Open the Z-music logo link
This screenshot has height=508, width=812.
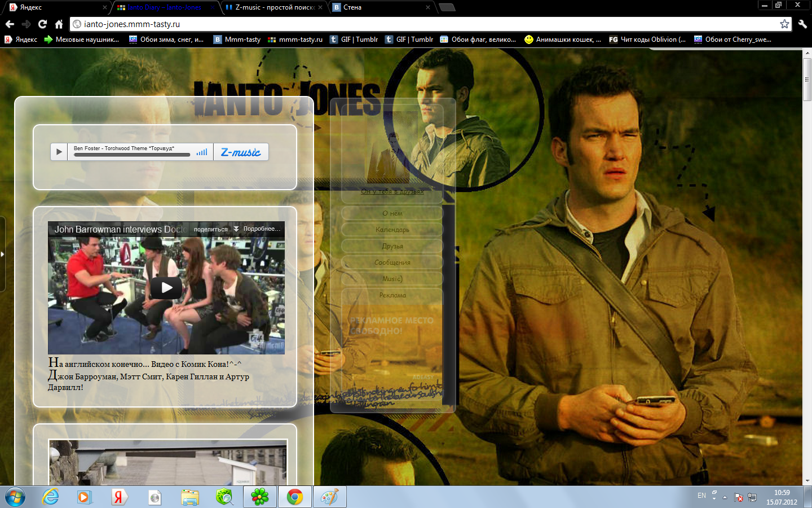(x=241, y=152)
